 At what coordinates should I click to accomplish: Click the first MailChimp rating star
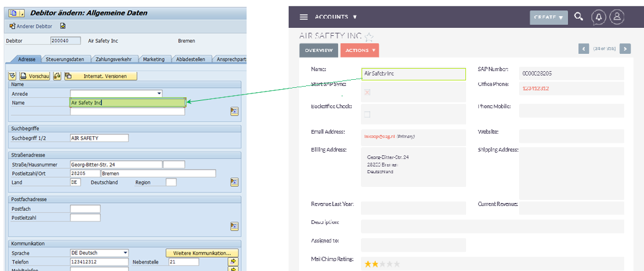[368, 264]
